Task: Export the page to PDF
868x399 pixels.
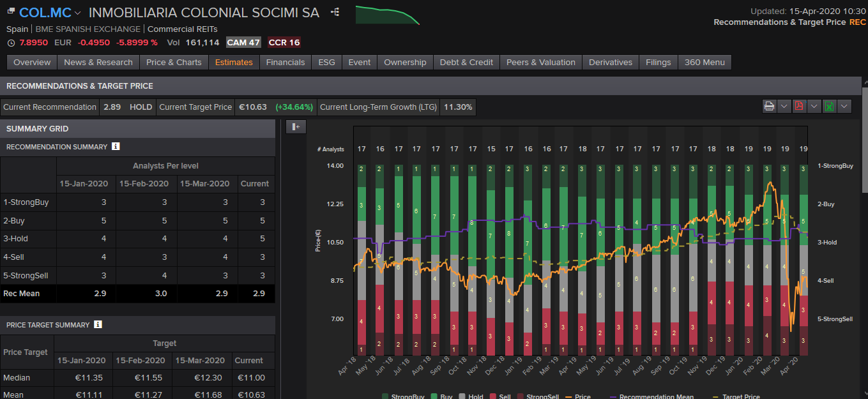Action: [x=799, y=107]
